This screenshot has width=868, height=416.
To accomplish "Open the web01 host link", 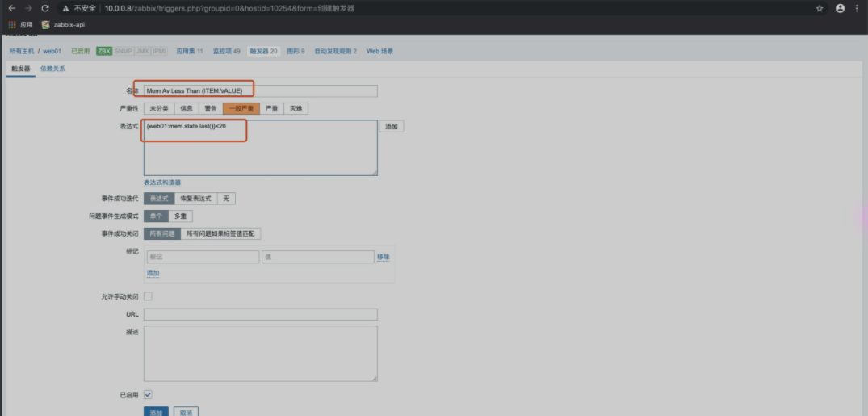I will 52,51.
